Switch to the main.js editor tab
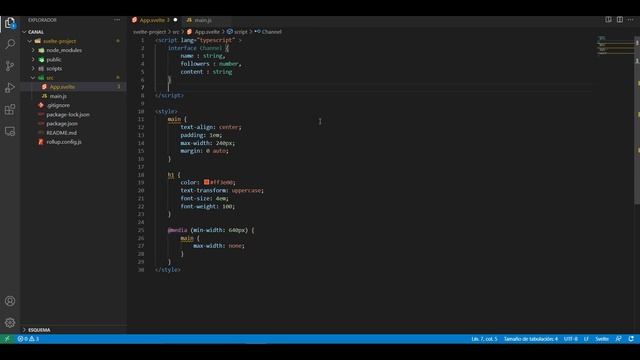This screenshot has height=360, width=640. pyautogui.click(x=203, y=20)
